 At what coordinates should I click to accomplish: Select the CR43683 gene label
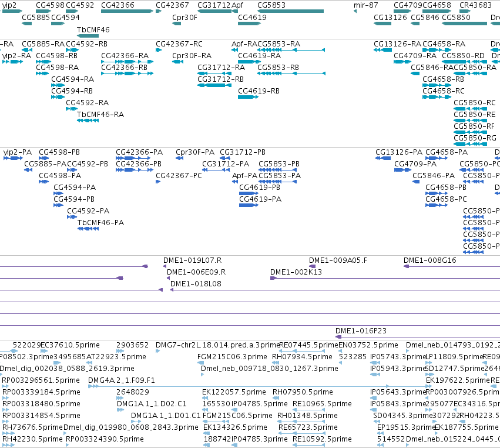click(475, 5)
